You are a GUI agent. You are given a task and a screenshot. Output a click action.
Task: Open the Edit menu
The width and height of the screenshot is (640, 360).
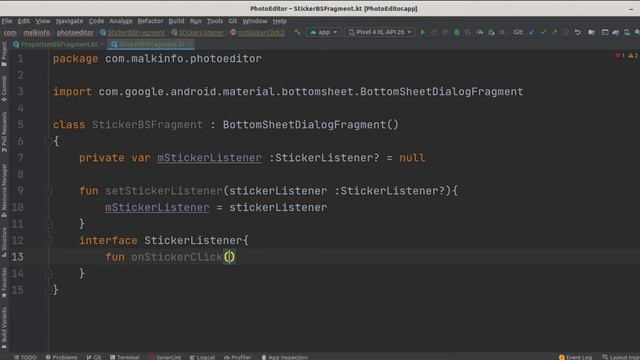point(23,21)
